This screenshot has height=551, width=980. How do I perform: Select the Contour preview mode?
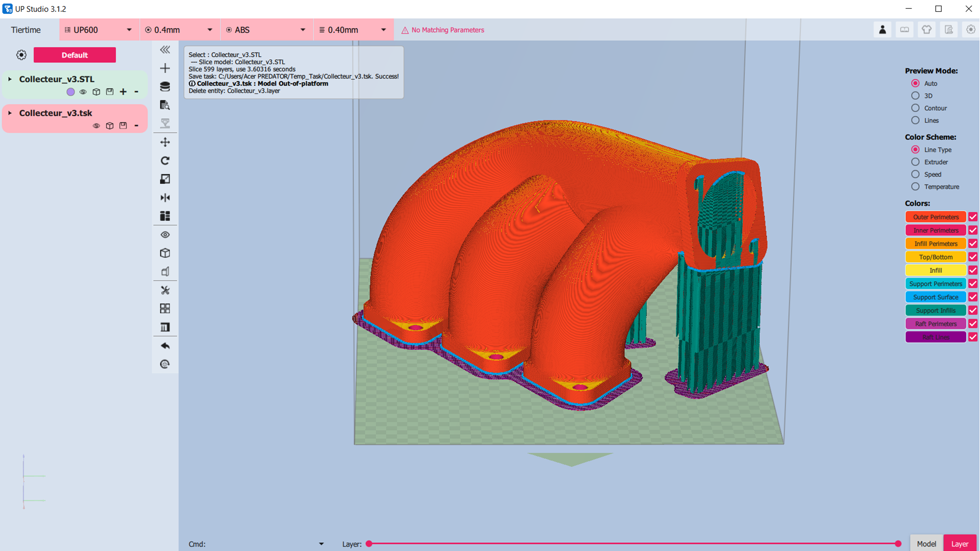pyautogui.click(x=915, y=108)
